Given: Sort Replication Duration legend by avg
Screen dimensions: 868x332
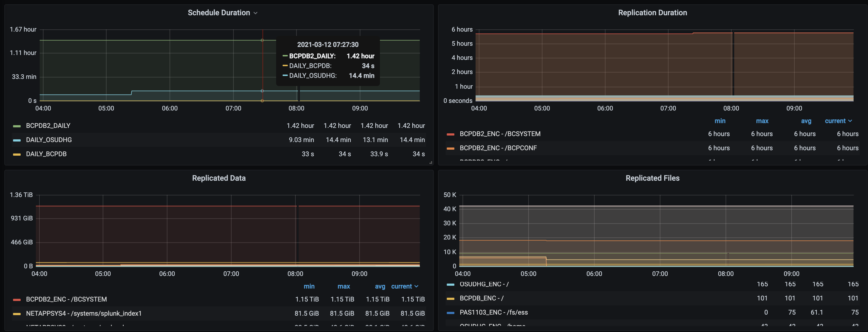Looking at the screenshot, I should pos(806,121).
